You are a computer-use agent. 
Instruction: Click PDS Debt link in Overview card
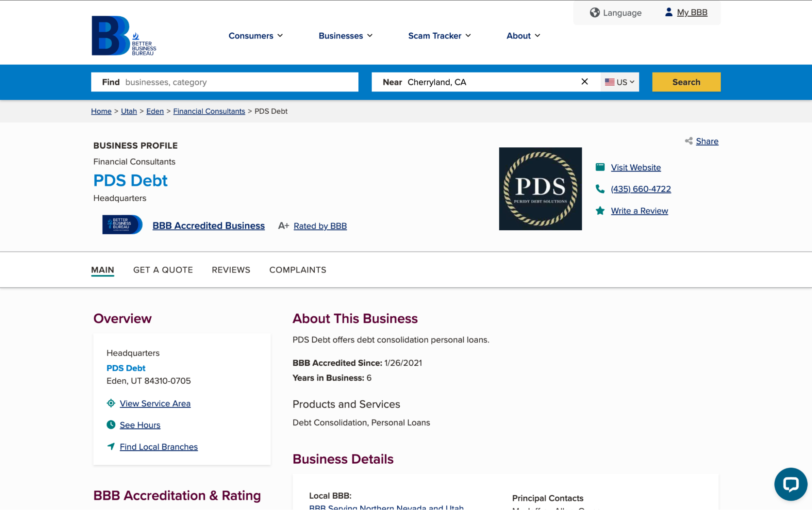[126, 368]
